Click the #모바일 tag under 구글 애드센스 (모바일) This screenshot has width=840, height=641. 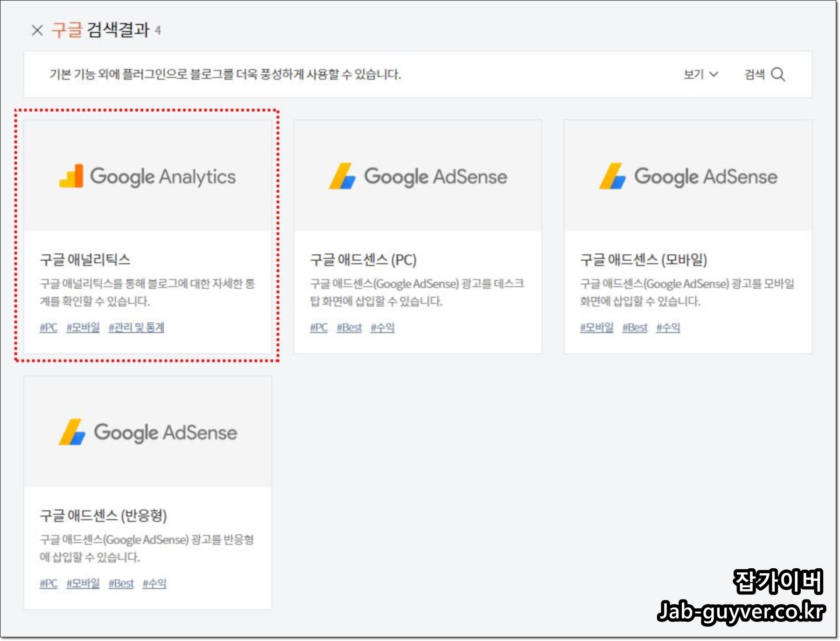click(x=597, y=327)
